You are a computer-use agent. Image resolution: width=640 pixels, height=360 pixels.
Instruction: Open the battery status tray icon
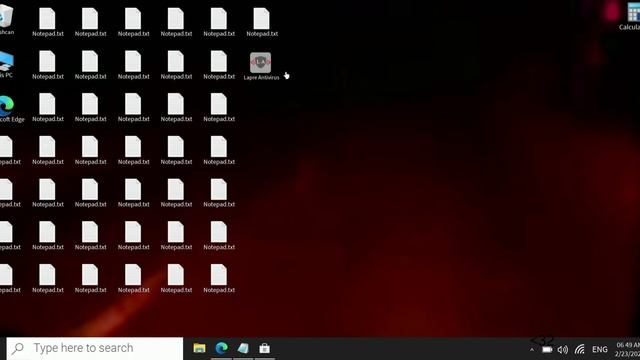tap(547, 349)
